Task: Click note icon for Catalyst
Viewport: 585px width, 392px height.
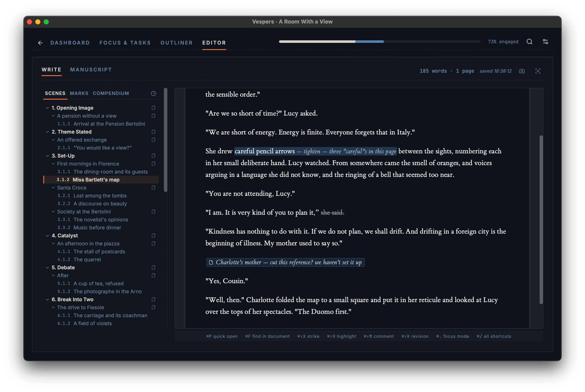Action: click(x=154, y=235)
